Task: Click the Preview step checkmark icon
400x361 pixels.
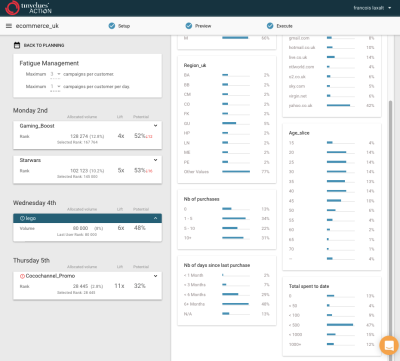Action: (189, 26)
